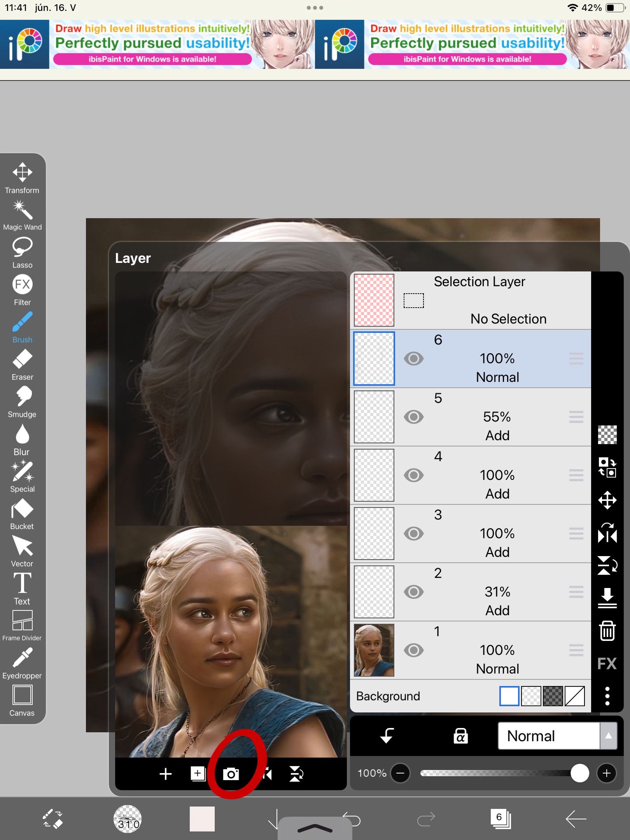Viewport: 630px width, 840px height.
Task: Hide layer 5 with its eye icon
Action: pyautogui.click(x=413, y=417)
